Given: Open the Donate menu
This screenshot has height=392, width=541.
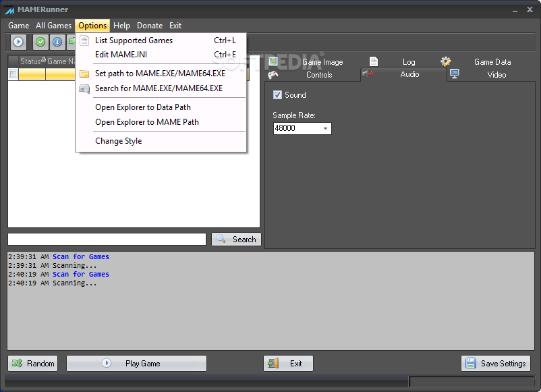Looking at the screenshot, I should 150,26.
